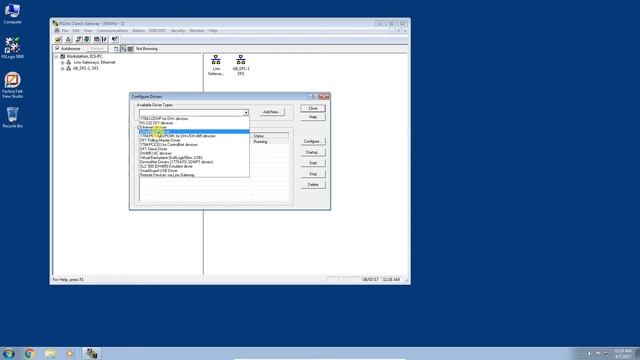Open the Help menu in the menu bar
Viewport: 640px width, 360px height.
213,31
